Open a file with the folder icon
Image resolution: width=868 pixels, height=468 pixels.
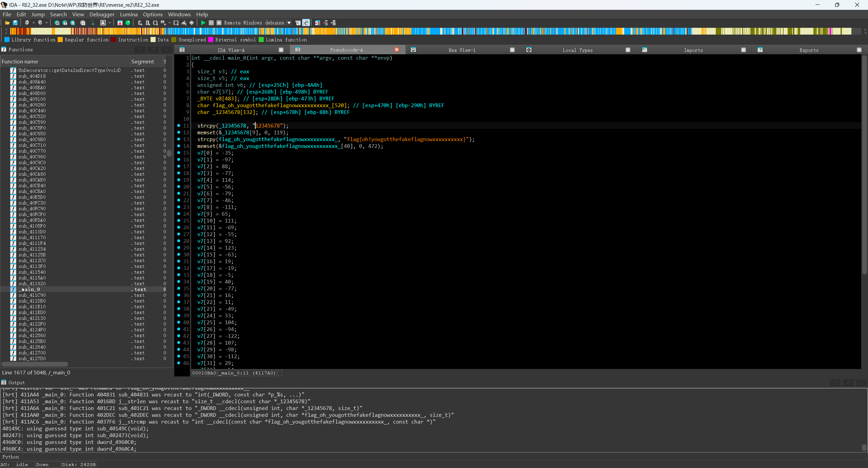pos(7,23)
